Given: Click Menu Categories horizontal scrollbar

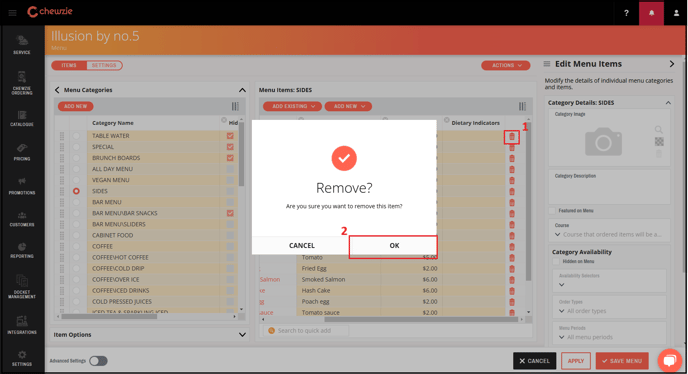Looking at the screenshot, I should 109,316.
